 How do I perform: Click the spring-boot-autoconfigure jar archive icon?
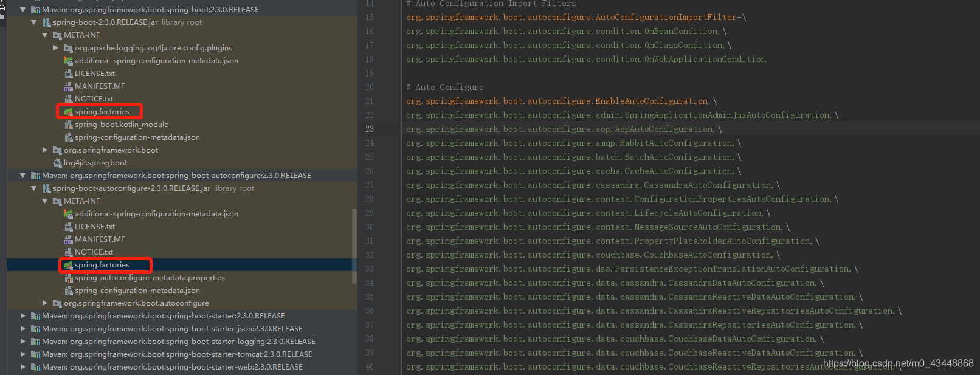(46, 188)
